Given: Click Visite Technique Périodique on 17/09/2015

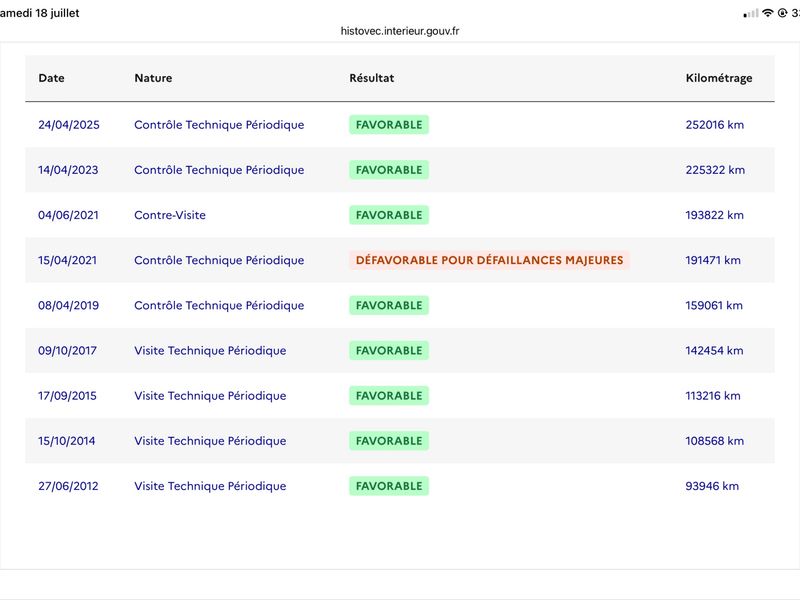Looking at the screenshot, I should 210,395.
